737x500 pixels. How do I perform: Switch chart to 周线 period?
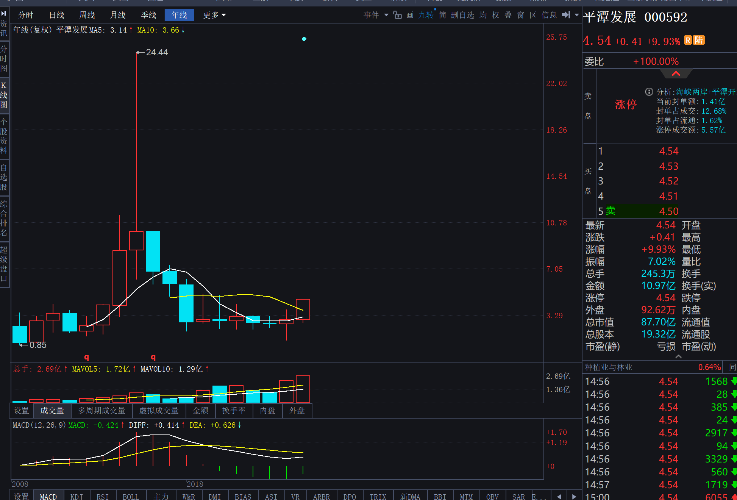[88, 16]
